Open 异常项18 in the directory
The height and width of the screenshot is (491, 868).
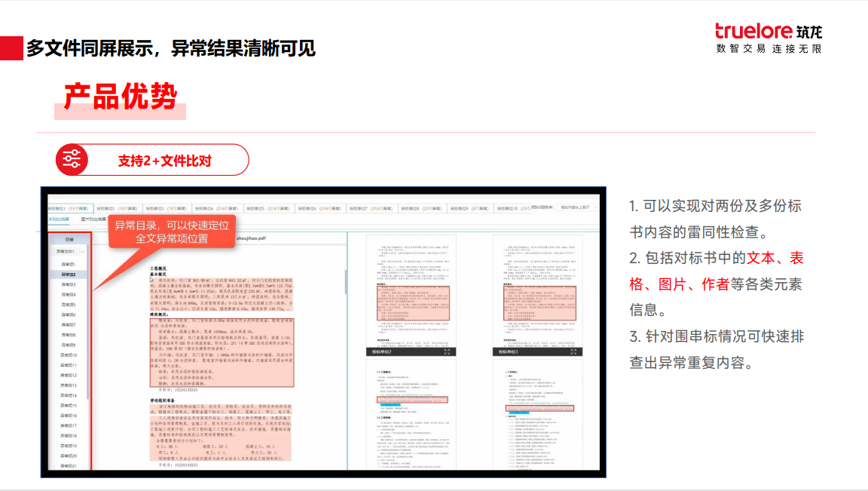[x=69, y=436]
